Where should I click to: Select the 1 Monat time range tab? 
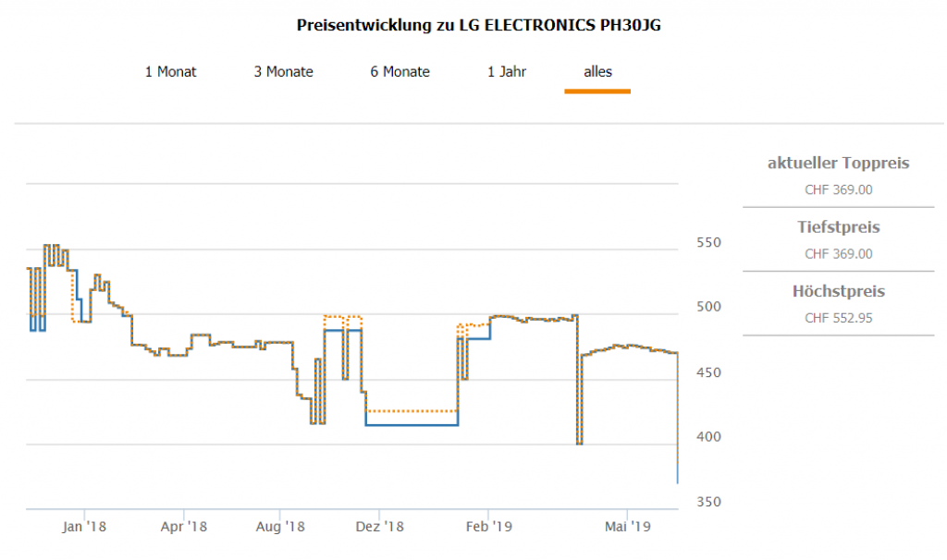170,71
